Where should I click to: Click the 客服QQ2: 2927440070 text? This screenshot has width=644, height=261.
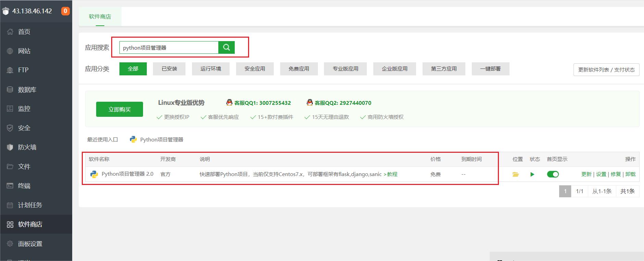click(x=343, y=103)
